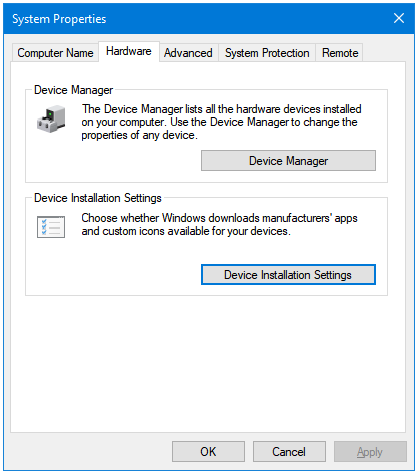
Task: Click the greyed-out Apply button
Action: 370,452
